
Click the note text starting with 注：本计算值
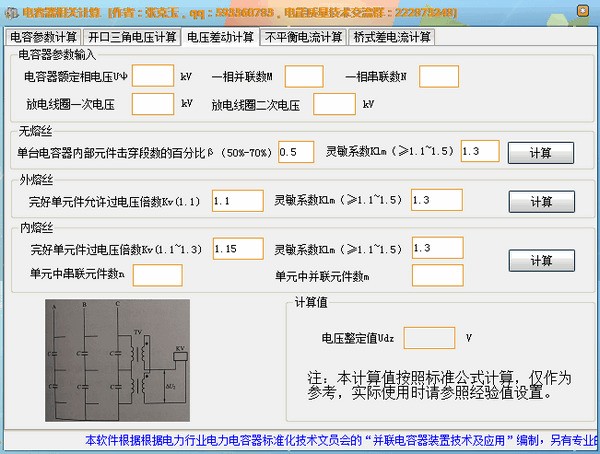point(439,385)
